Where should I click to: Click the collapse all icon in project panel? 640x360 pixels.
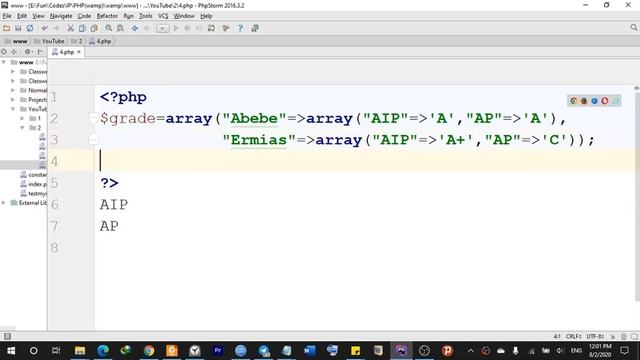(14, 51)
